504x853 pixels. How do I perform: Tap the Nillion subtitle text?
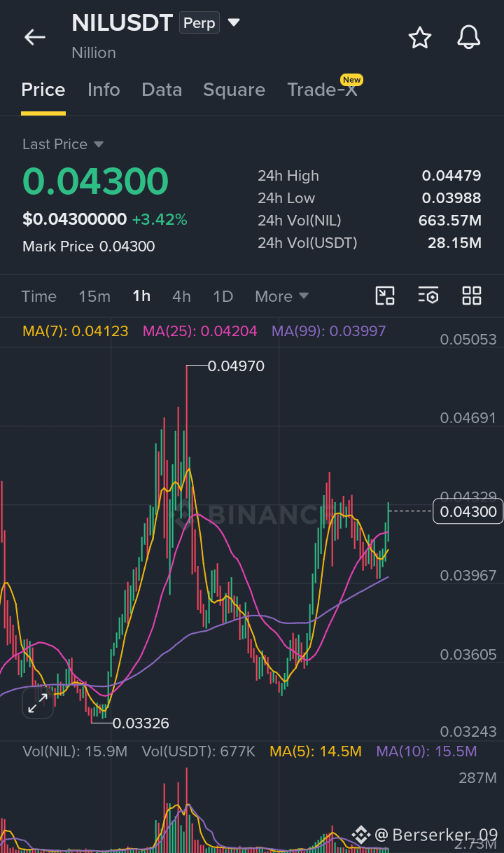(94, 53)
